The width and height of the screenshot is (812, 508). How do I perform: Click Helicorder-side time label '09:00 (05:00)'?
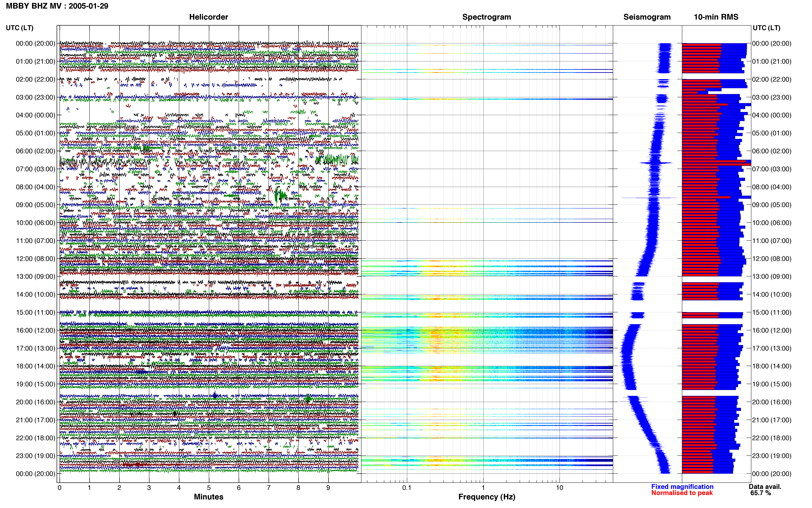[x=36, y=205]
